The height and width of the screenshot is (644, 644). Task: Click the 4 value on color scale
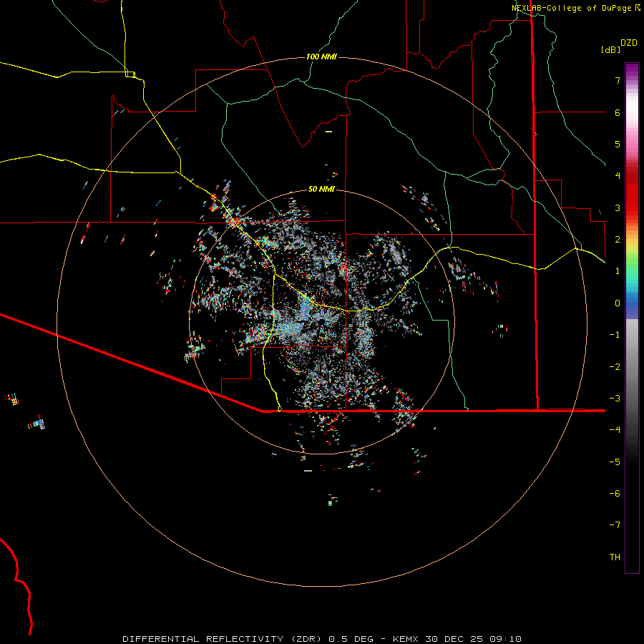pyautogui.click(x=618, y=176)
